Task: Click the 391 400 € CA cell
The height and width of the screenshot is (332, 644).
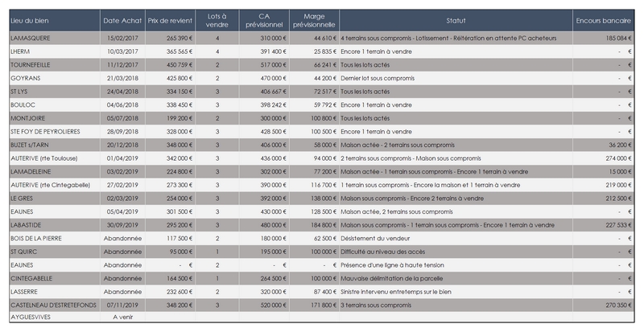Action: [264, 51]
